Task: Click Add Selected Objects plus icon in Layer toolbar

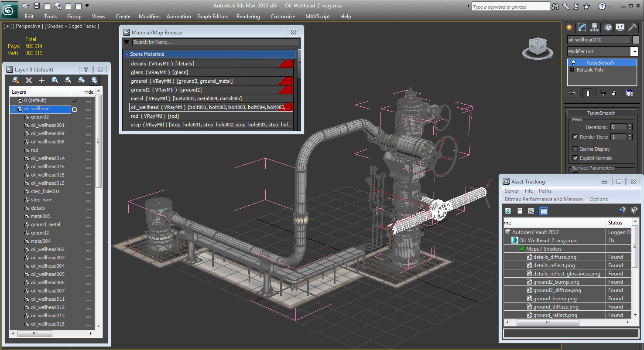Action: click(x=42, y=80)
